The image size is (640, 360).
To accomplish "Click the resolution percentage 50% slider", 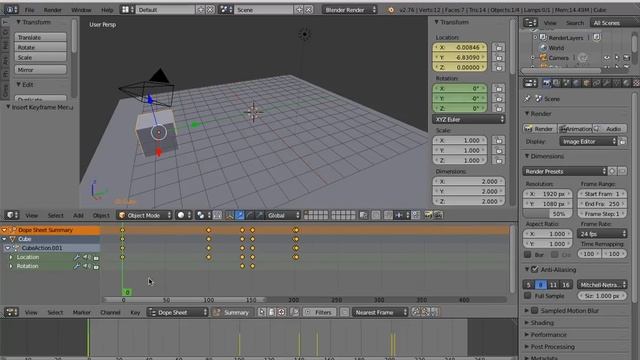I will pos(547,213).
